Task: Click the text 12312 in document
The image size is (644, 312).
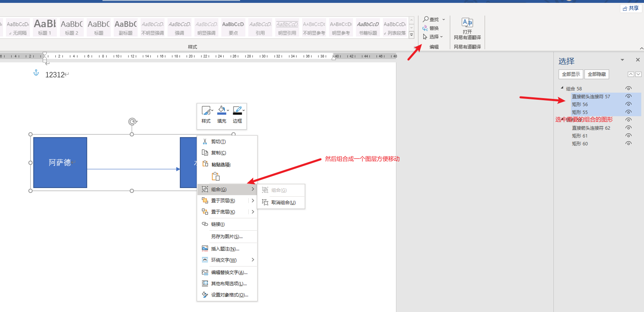Action: [x=55, y=75]
